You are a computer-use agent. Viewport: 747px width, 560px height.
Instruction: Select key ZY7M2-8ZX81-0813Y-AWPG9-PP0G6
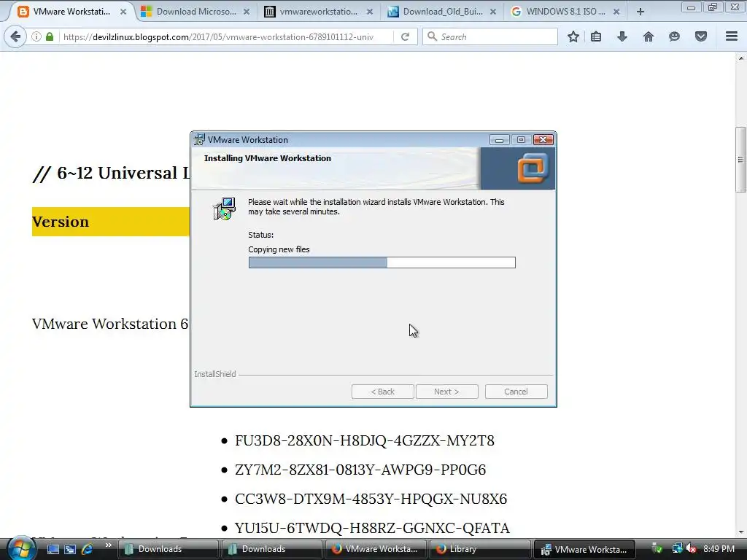pyautogui.click(x=360, y=470)
